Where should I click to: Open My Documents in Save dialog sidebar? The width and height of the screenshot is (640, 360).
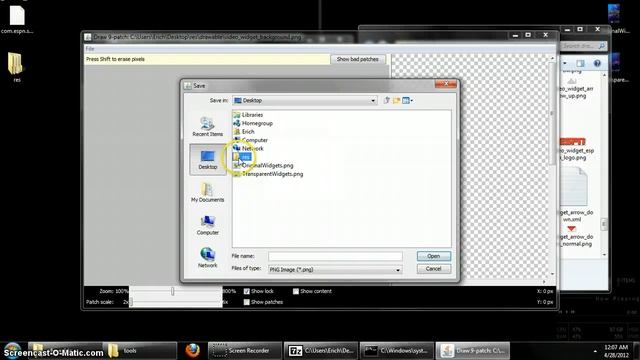207,192
